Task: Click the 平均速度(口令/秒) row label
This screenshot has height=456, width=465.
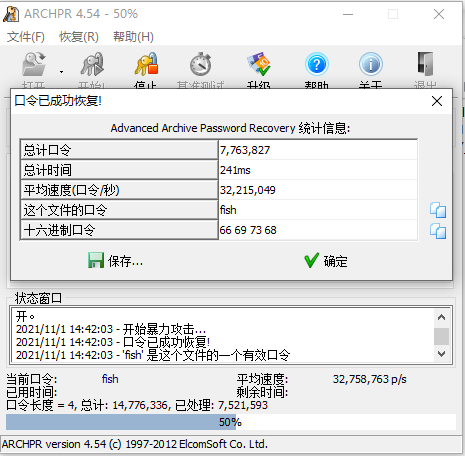Action: point(119,190)
